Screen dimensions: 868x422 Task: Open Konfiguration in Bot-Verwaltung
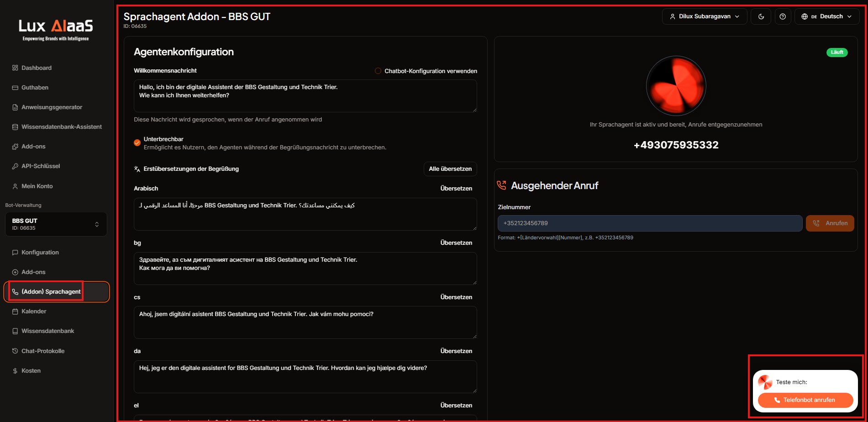point(40,253)
